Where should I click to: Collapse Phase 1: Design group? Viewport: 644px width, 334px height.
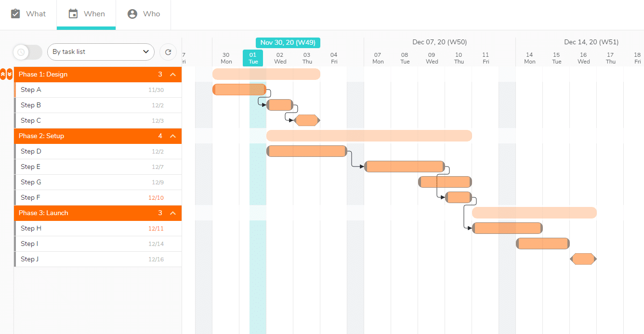(x=173, y=75)
